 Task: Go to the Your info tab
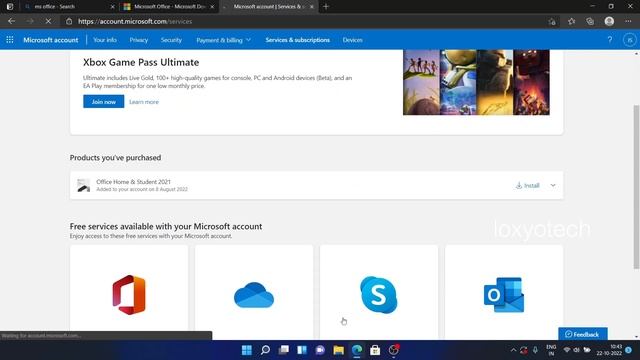pos(105,40)
